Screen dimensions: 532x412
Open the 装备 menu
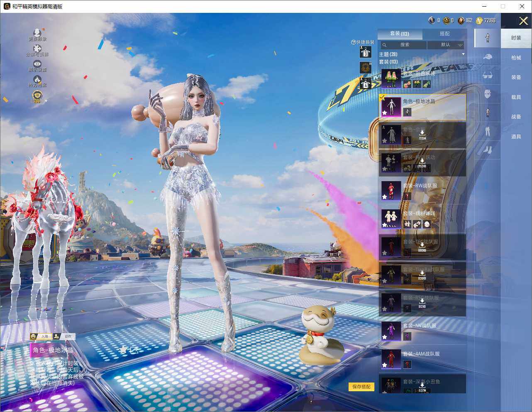point(516,77)
